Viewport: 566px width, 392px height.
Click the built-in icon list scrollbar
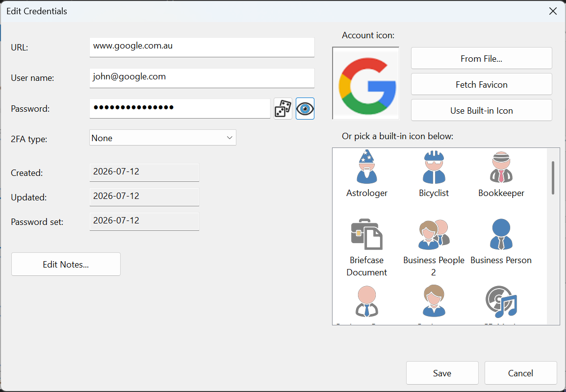[x=553, y=178]
